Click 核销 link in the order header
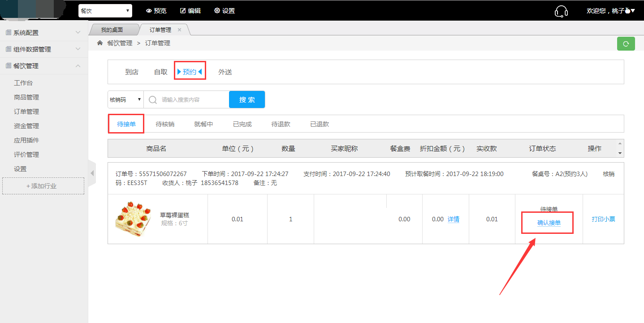 click(609, 174)
